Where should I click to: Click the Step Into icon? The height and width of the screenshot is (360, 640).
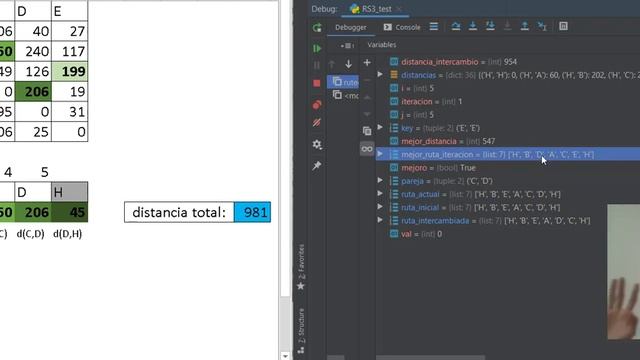[473, 27]
